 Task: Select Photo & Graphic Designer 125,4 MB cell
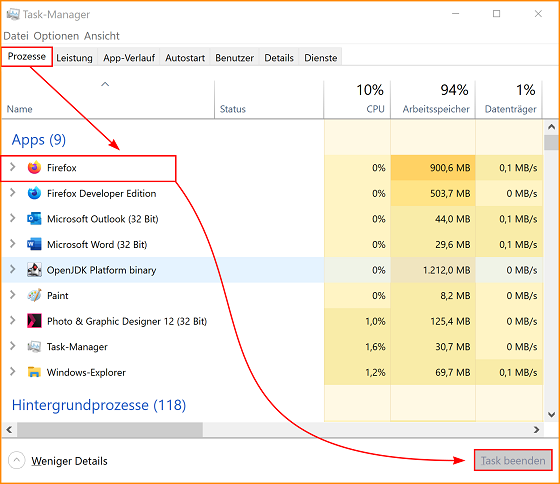tap(433, 321)
